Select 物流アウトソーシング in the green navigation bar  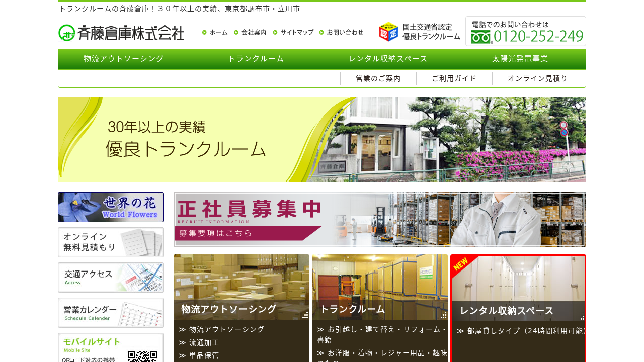coord(124,59)
